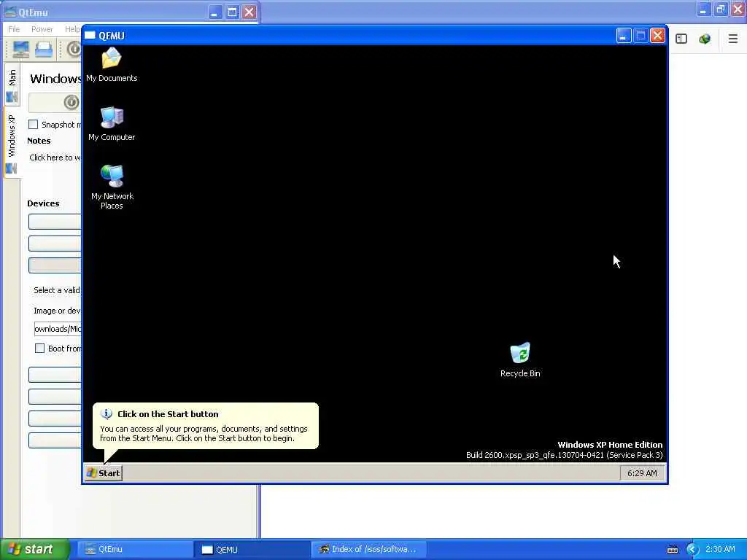Open the File menu in QtEmu

point(14,29)
